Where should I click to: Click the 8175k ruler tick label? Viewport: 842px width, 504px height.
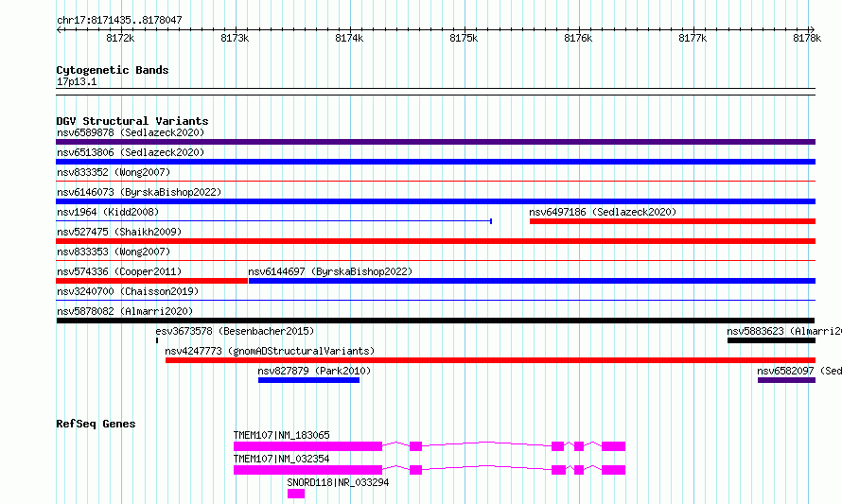[x=464, y=38]
